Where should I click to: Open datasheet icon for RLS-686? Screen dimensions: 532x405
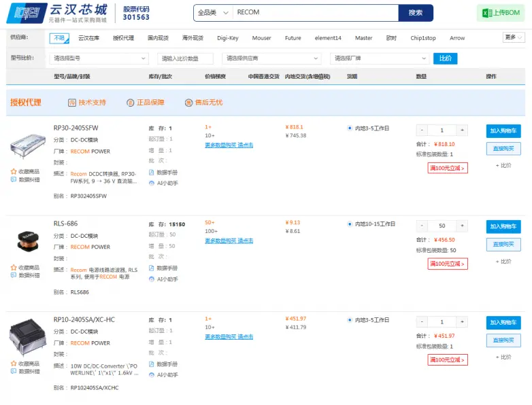(x=151, y=268)
